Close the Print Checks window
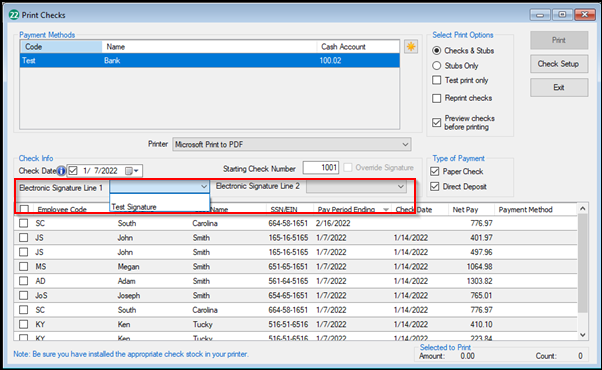 pos(584,15)
